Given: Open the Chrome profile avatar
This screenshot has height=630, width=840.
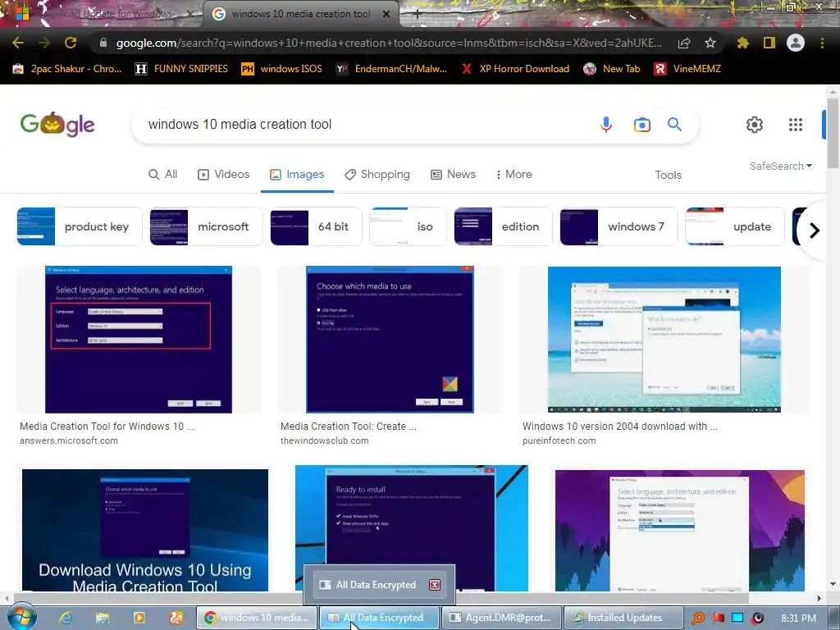Looking at the screenshot, I should 796,43.
